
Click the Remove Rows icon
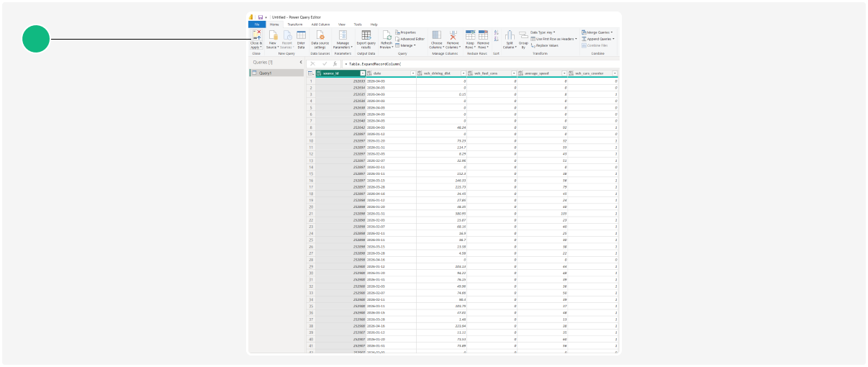point(483,35)
